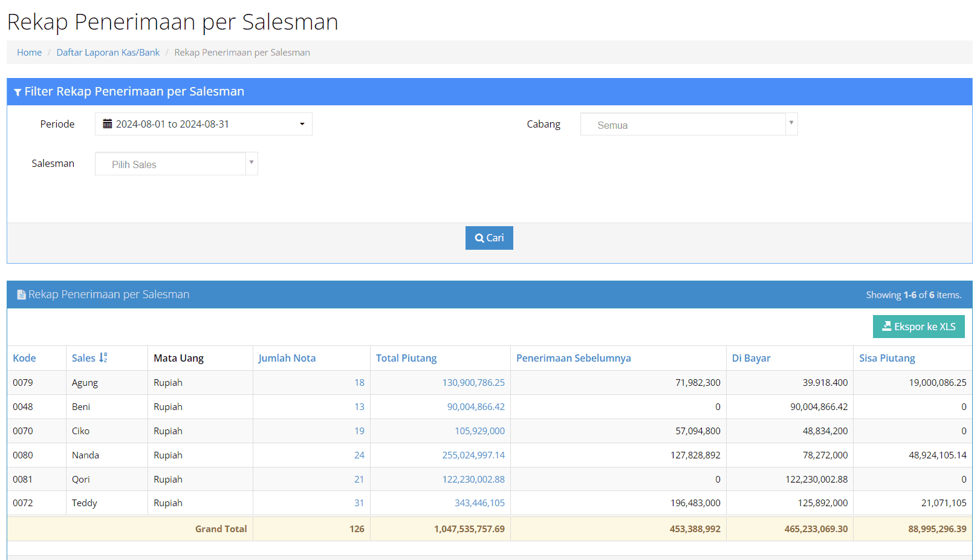
Task: Open total piutang 122,230,002.88 link
Action: click(473, 480)
